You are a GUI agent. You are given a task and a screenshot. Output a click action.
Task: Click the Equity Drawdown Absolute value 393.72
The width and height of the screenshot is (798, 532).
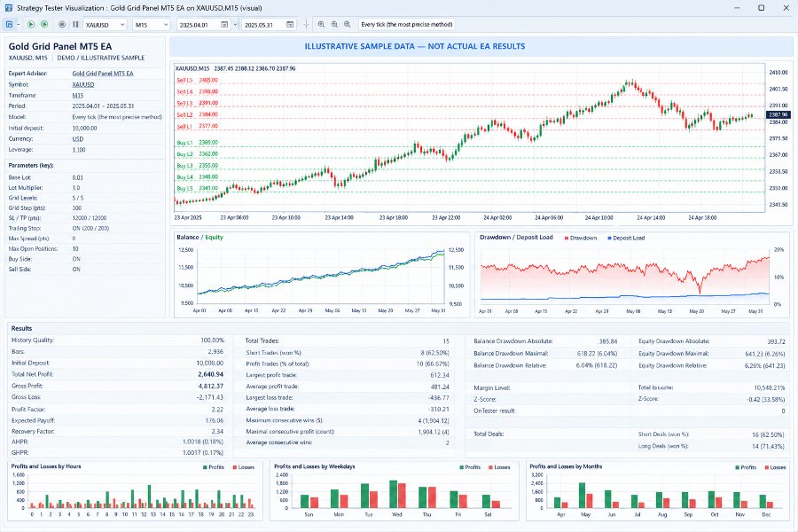pyautogui.click(x=776, y=341)
